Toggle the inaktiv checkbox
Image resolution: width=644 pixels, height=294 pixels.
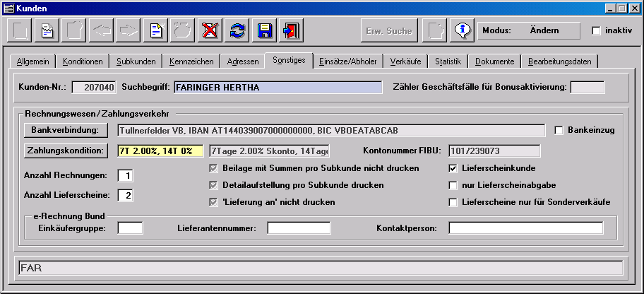point(596,30)
